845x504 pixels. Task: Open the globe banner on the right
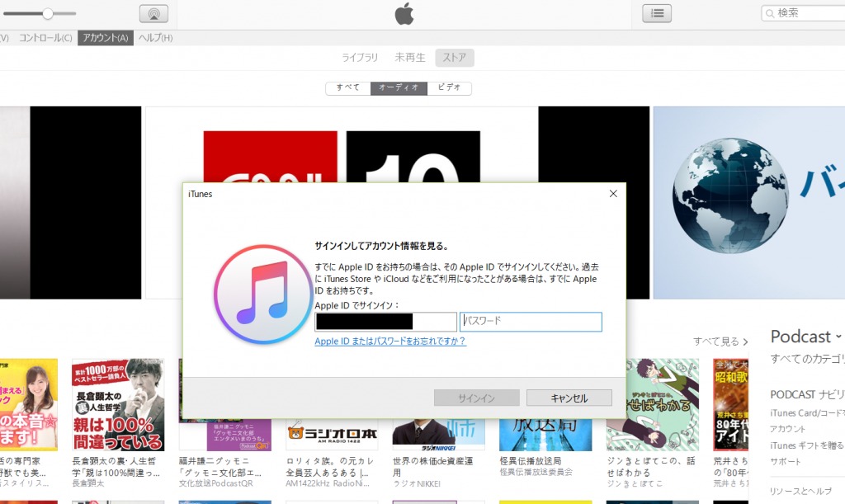749,202
